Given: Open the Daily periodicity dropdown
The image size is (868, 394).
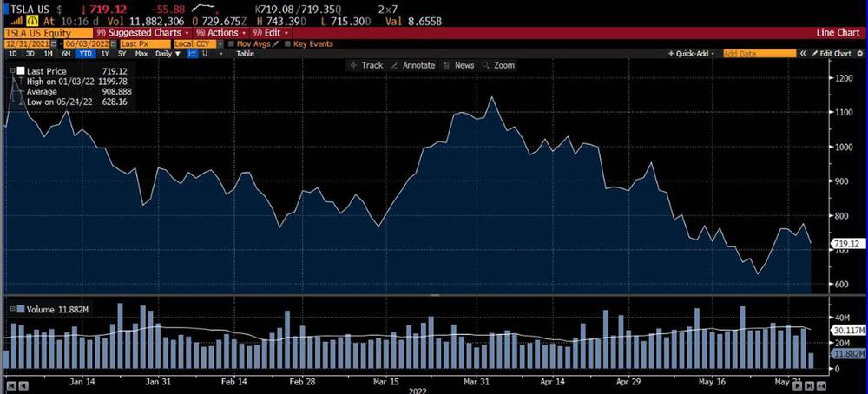Looking at the screenshot, I should coord(165,54).
